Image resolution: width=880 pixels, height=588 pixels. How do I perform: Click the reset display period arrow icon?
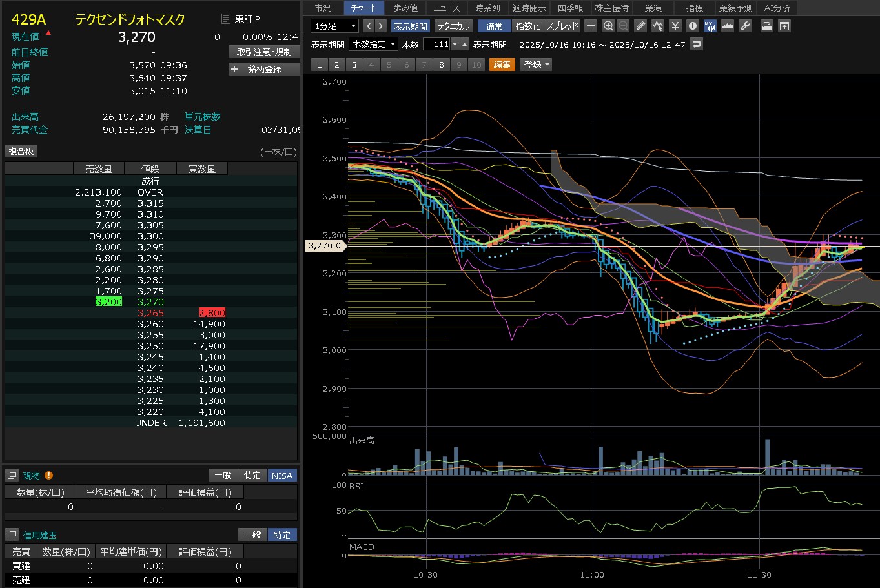696,45
